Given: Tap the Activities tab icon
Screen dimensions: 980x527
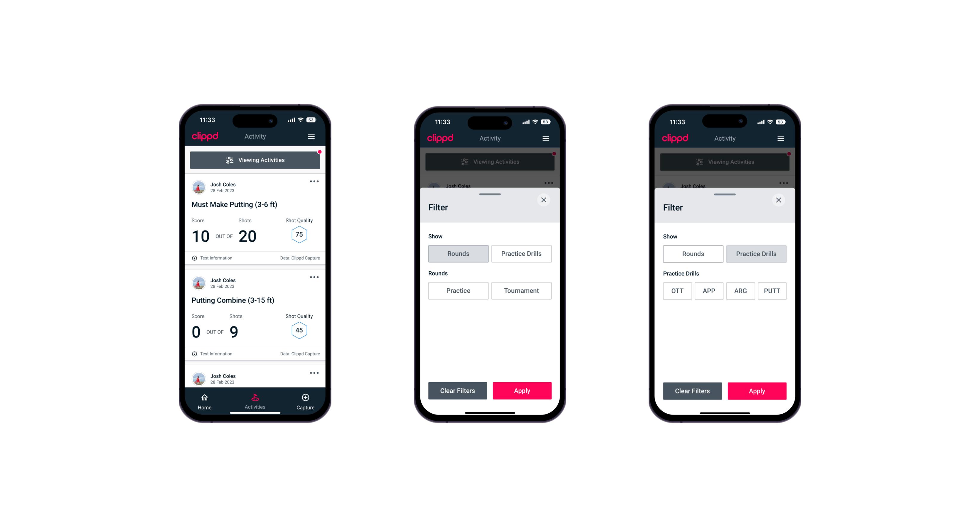Looking at the screenshot, I should pyautogui.click(x=256, y=398).
